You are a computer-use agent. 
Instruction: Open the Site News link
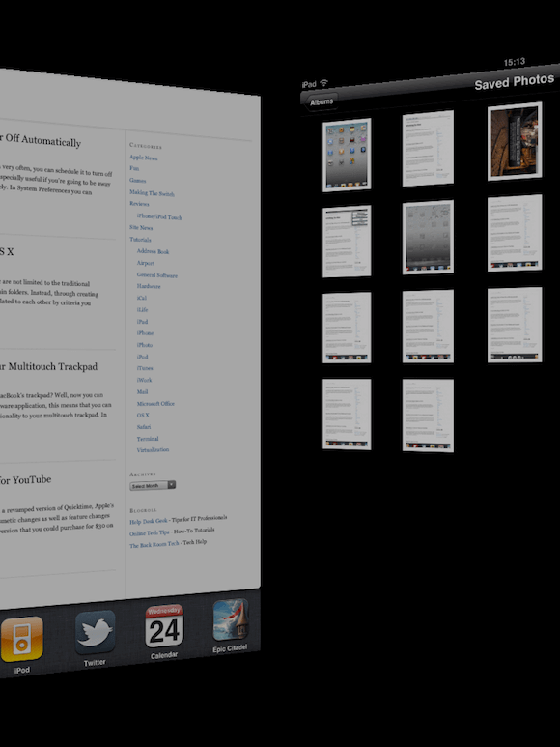[141, 227]
